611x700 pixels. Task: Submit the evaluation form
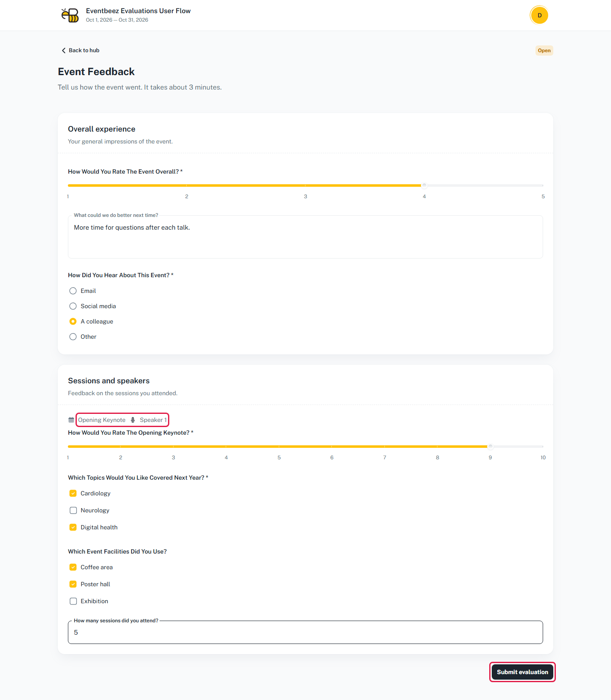click(x=522, y=672)
